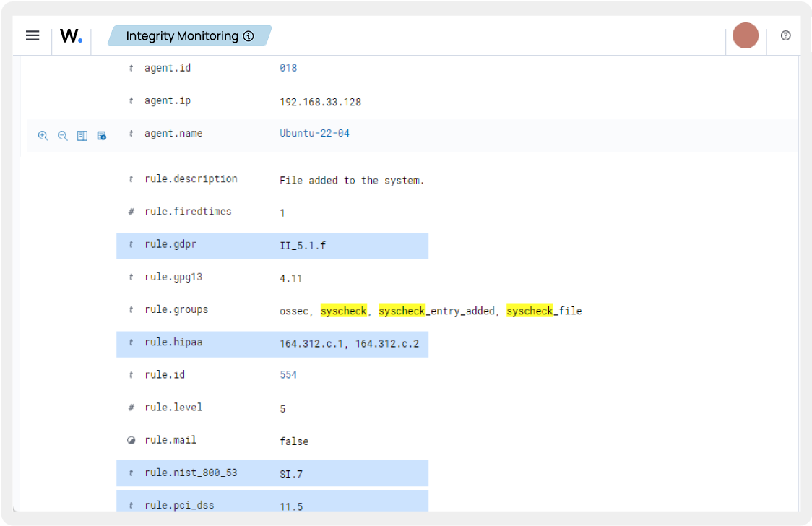Click the boolean type icon beside rule.mail
The image size is (812, 526).
130,440
